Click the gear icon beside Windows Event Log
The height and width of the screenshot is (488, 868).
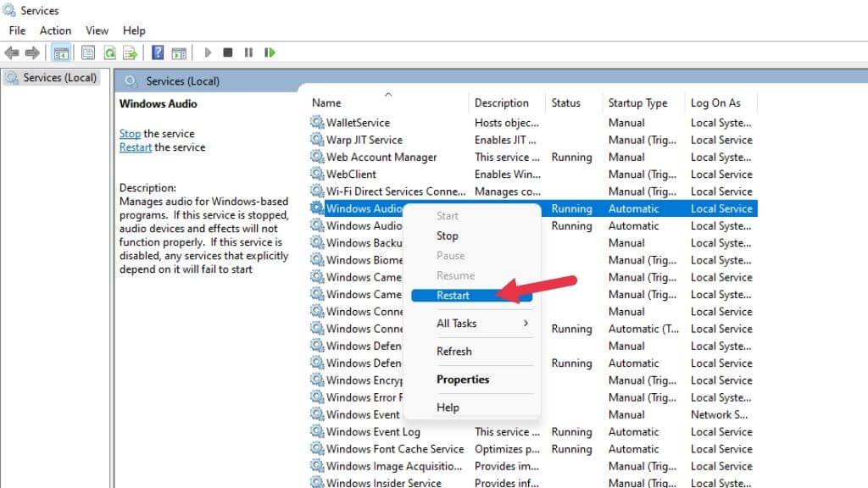[x=317, y=431]
